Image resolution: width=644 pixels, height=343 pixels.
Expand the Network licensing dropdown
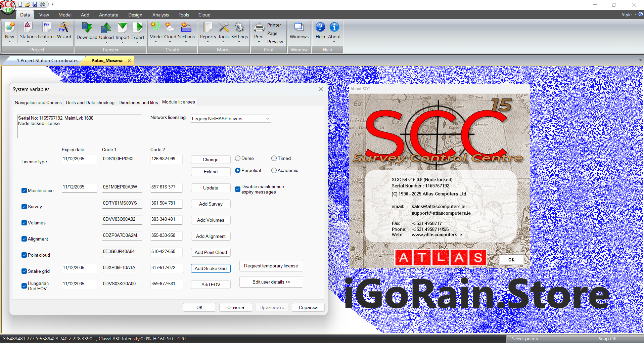(x=267, y=119)
